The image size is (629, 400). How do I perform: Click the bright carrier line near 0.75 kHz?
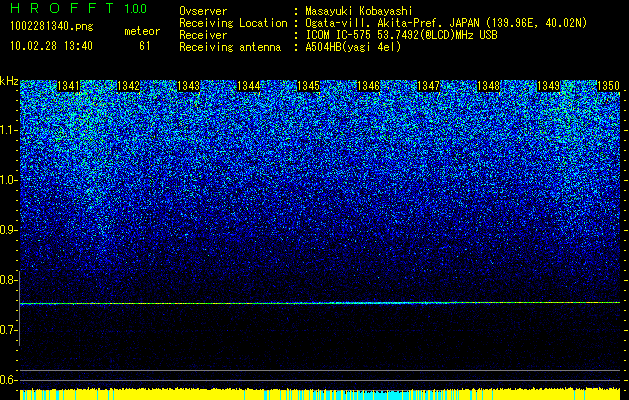coord(320,303)
